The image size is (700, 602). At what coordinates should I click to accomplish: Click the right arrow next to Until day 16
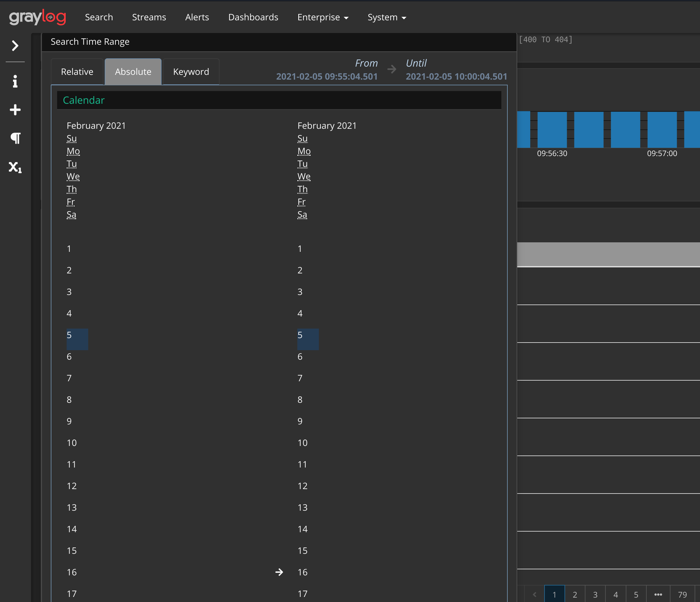click(279, 572)
